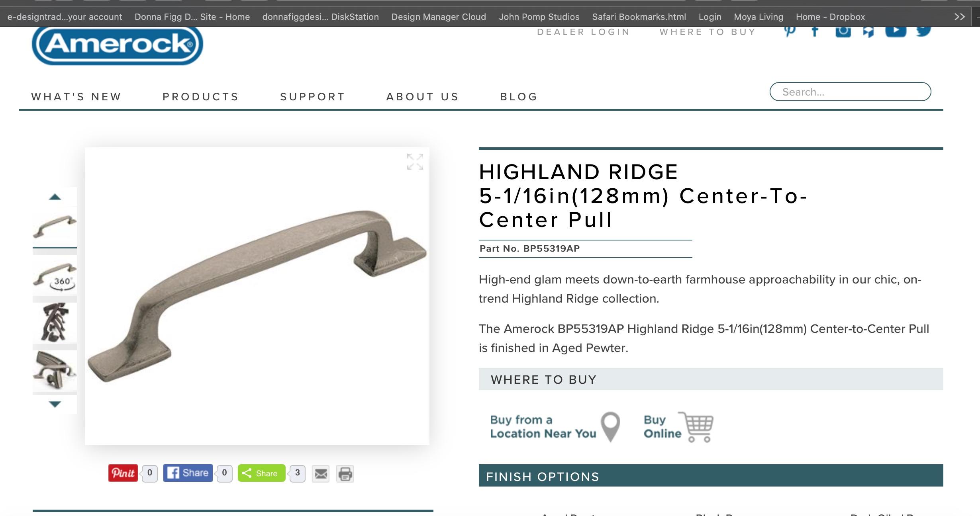Image resolution: width=980 pixels, height=516 pixels.
Task: Click the green Share button
Action: [262, 473]
